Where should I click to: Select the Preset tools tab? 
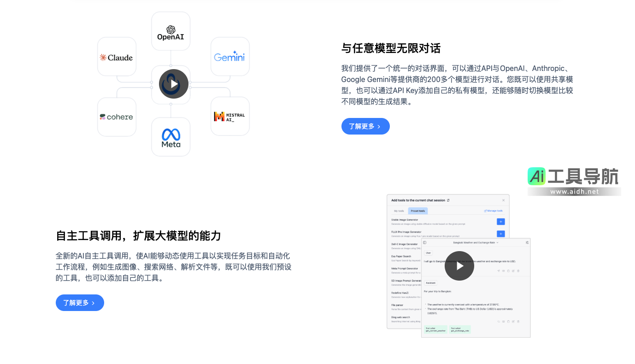click(x=418, y=211)
